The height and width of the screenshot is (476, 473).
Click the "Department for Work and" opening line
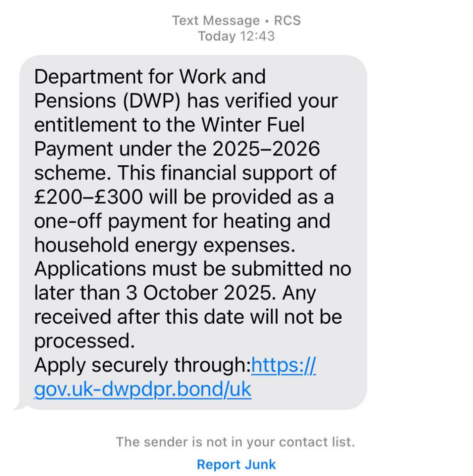point(150,77)
